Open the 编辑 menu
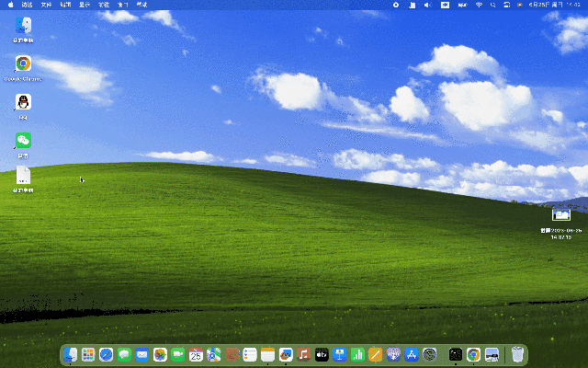Viewport: 588px width, 368px height. point(65,5)
